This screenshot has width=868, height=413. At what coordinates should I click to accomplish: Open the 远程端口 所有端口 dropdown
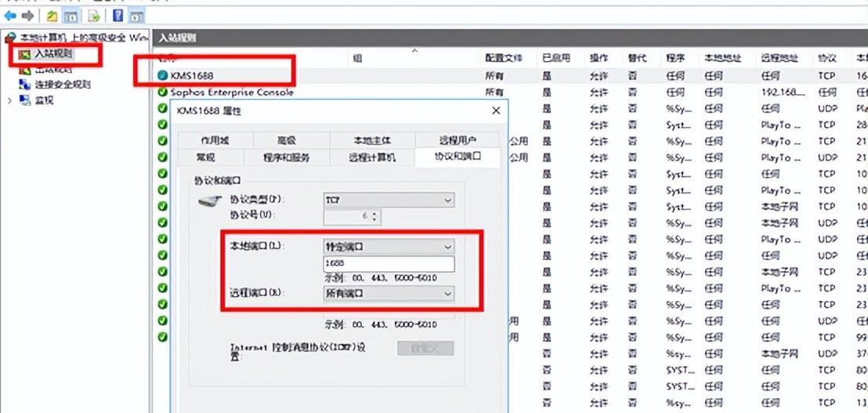pyautogui.click(x=389, y=293)
